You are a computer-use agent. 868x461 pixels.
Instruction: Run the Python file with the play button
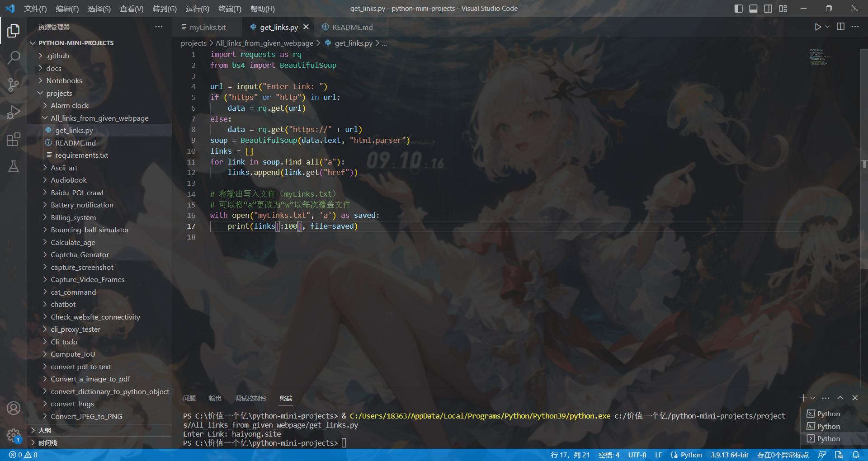tap(818, 27)
